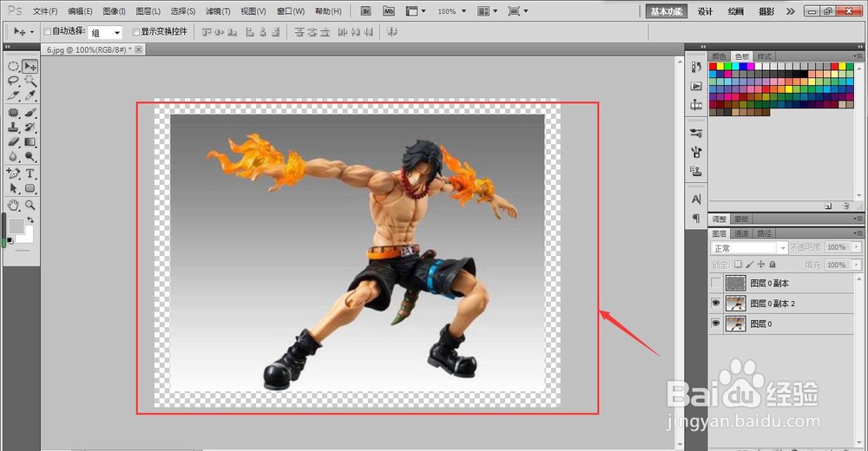This screenshot has height=451, width=868.
Task: Open the Paragraph panel icon
Action: point(696,219)
